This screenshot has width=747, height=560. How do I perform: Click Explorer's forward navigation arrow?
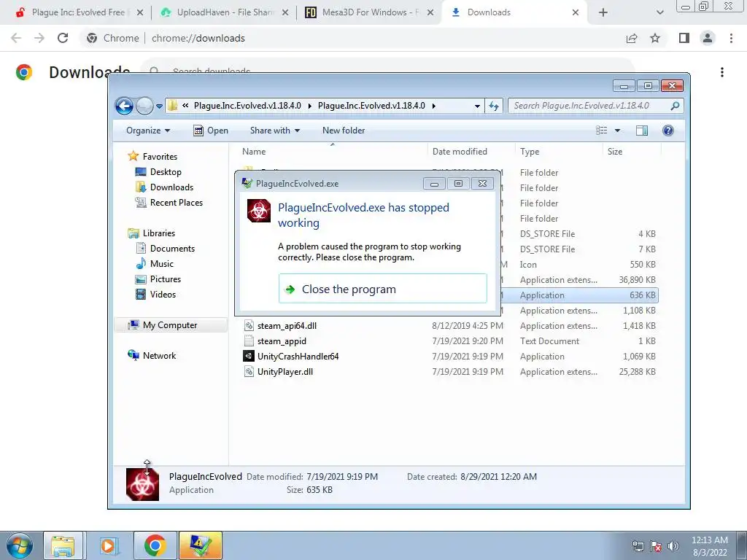click(x=144, y=106)
